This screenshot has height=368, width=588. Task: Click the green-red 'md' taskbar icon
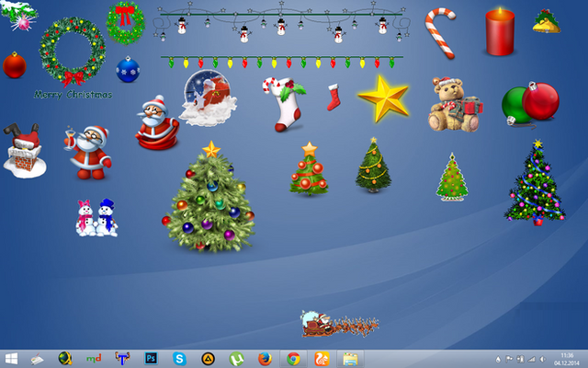(x=94, y=359)
